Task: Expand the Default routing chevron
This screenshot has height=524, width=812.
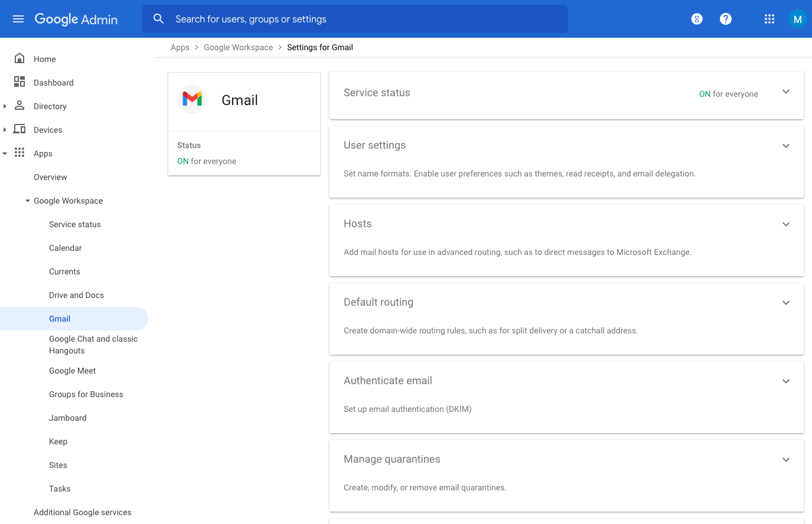Action: (x=786, y=303)
